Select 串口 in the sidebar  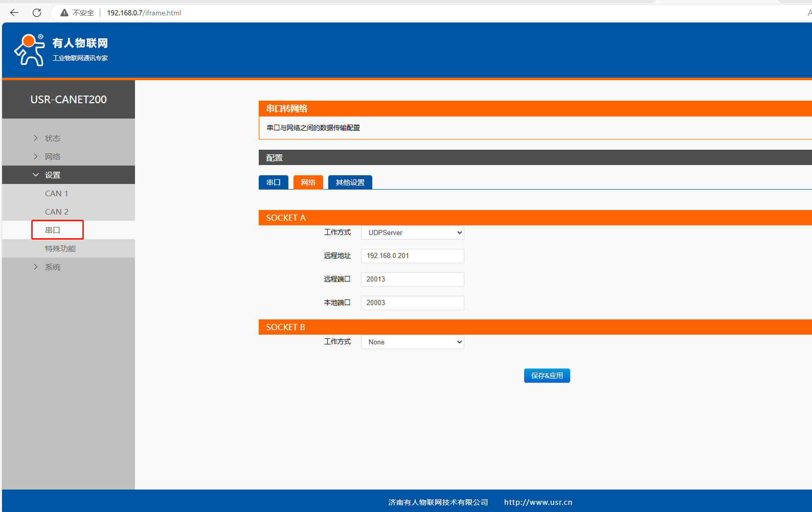[53, 230]
